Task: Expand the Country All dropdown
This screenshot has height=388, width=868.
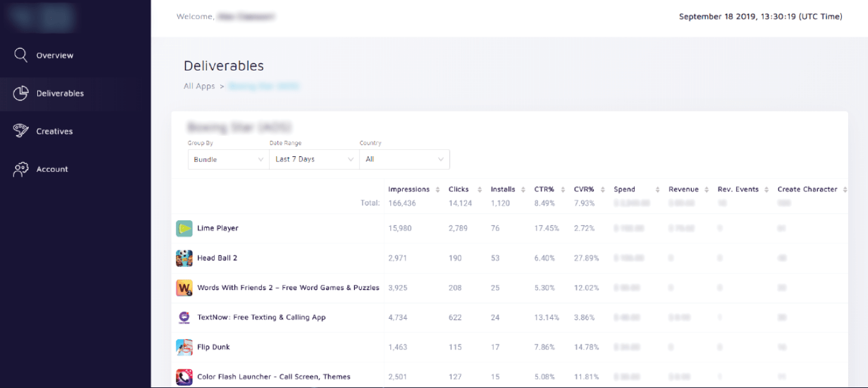Action: coord(404,159)
